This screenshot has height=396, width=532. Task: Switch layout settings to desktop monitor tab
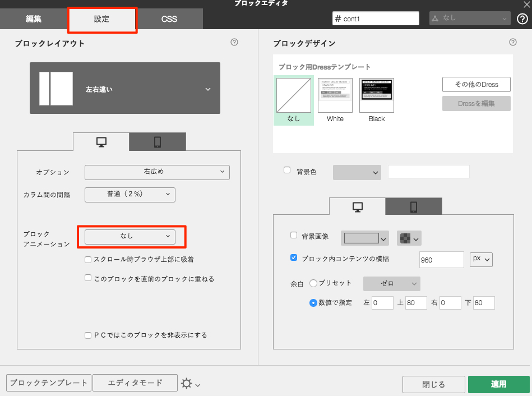101,141
